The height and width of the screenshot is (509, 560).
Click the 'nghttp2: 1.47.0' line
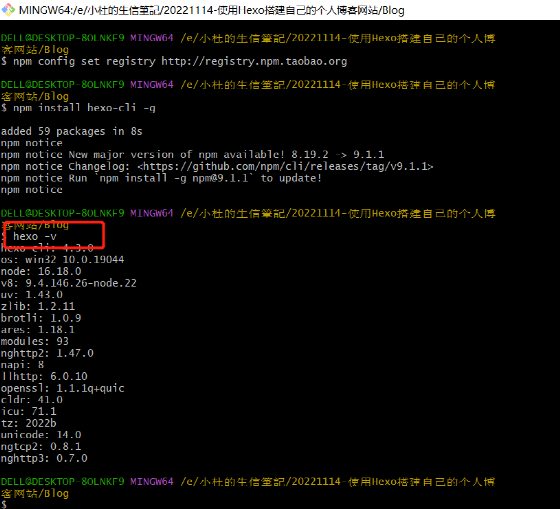47,353
